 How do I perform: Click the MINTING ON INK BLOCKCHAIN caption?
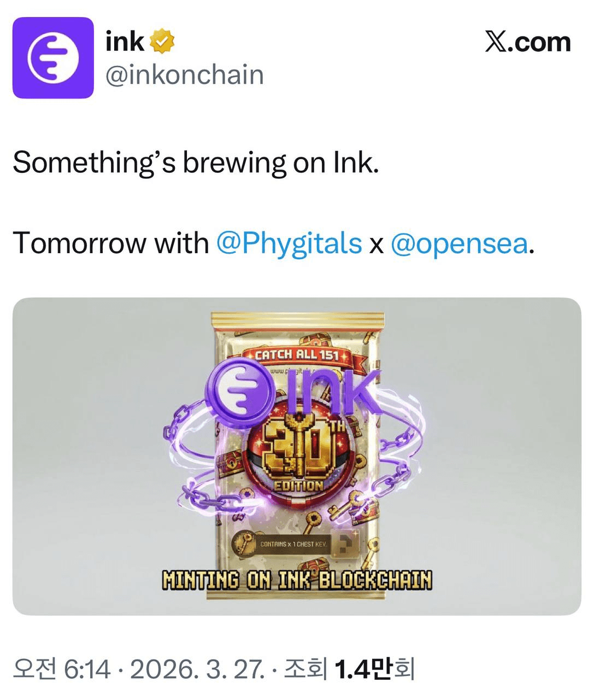[x=297, y=580]
